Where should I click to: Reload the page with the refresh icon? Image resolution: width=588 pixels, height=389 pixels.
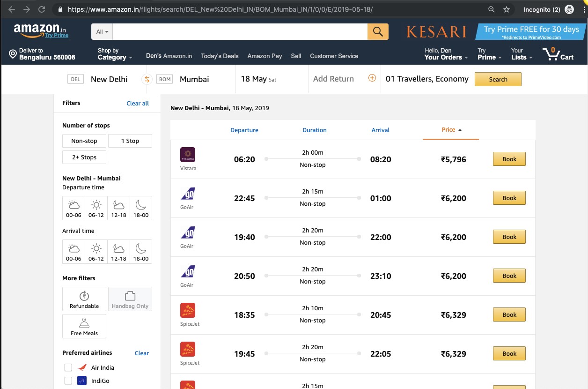[42, 9]
